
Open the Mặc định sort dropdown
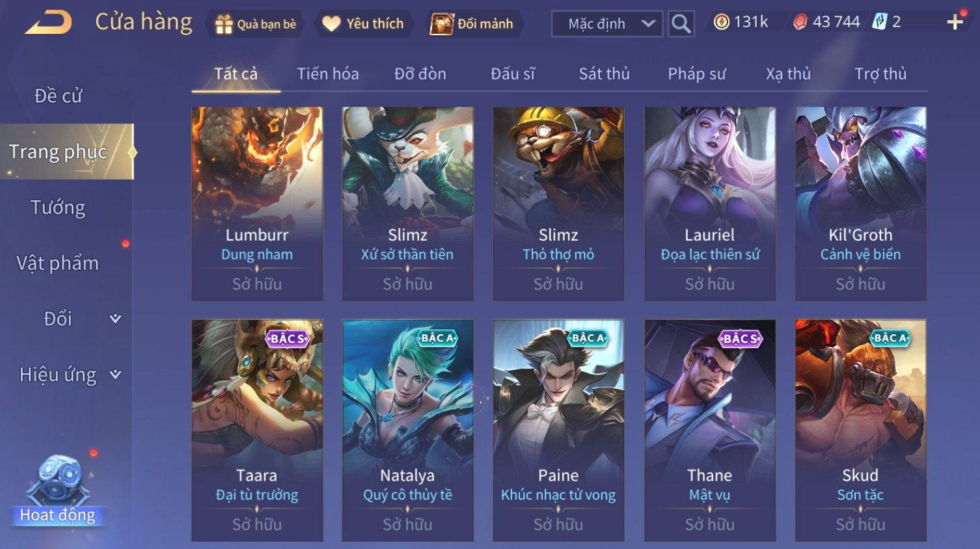[607, 24]
